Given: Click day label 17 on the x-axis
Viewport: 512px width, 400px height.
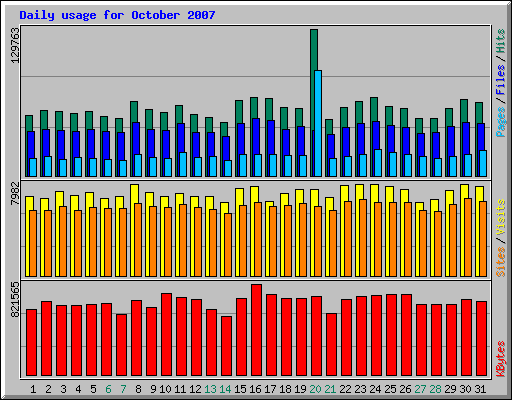Looking at the screenshot, I should (270, 389).
